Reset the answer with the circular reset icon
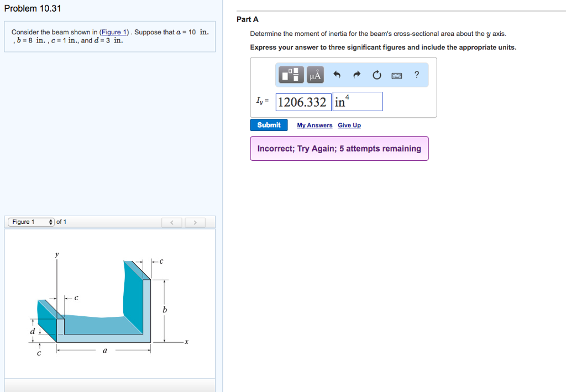566x392 pixels. coord(376,75)
